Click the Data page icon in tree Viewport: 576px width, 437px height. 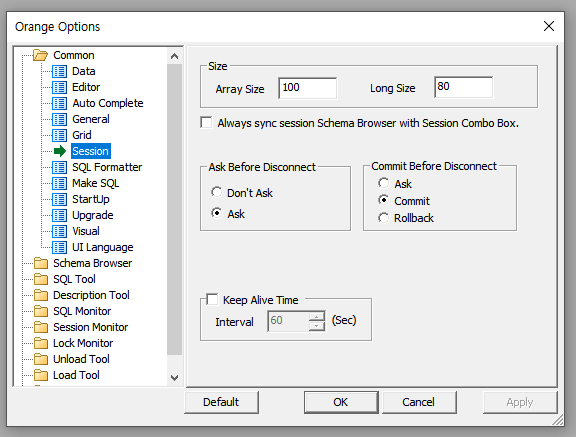pos(59,71)
